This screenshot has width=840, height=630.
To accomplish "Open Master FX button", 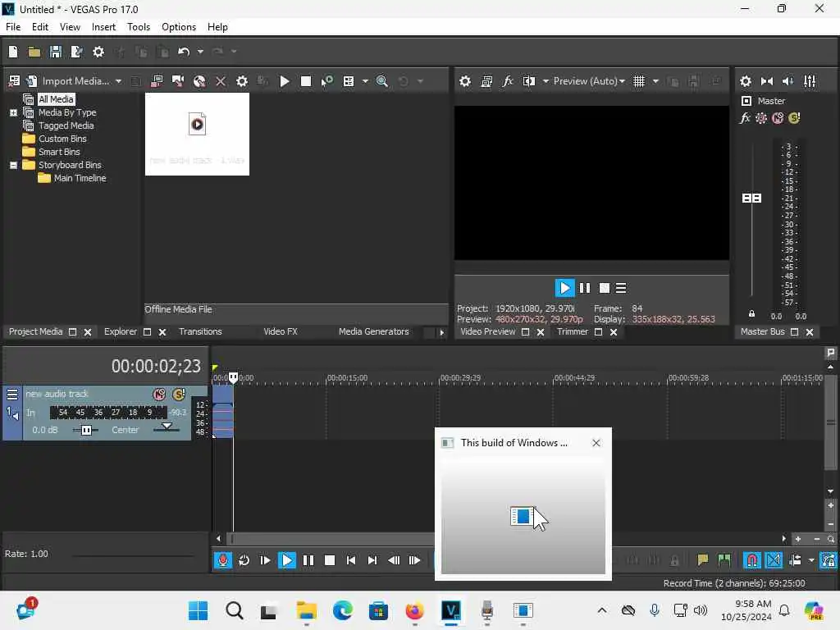I will pos(745,118).
